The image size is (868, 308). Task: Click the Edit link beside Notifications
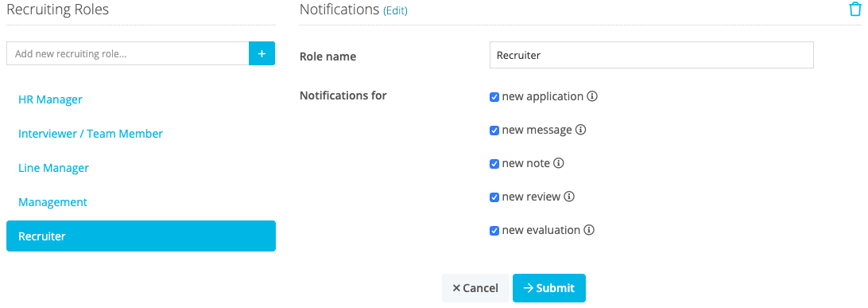[x=395, y=10]
